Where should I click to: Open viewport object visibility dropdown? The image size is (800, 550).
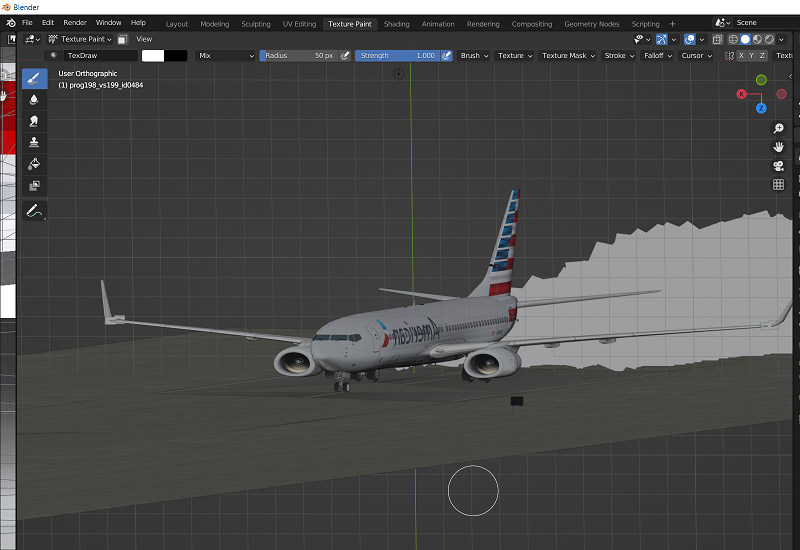[x=642, y=39]
